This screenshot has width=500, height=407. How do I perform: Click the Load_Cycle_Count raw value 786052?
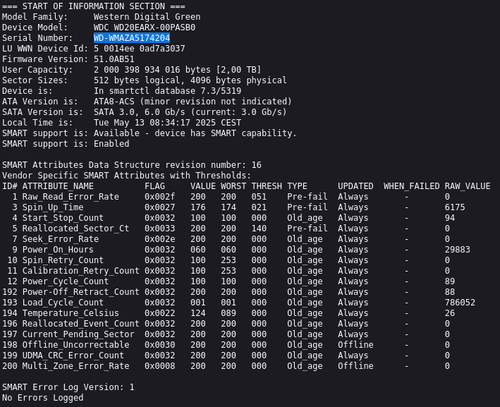460,303
